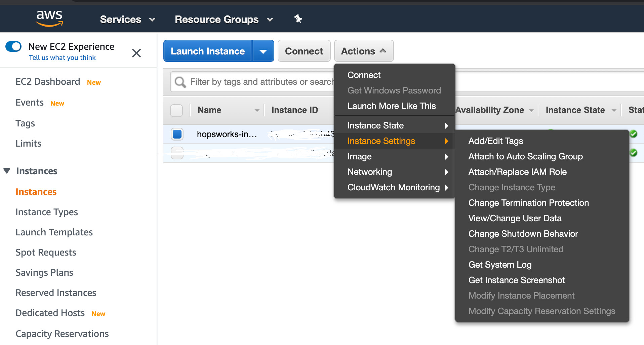Focus the filter by tags search field
The image size is (644, 345).
click(x=261, y=82)
